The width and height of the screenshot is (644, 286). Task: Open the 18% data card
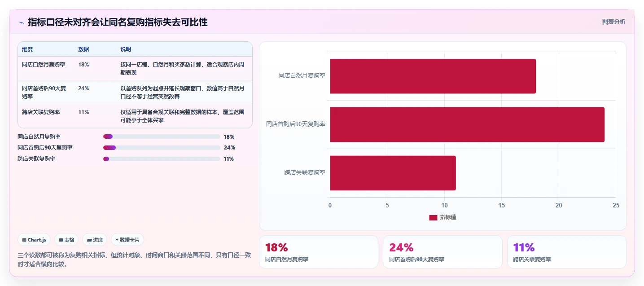tap(319, 252)
